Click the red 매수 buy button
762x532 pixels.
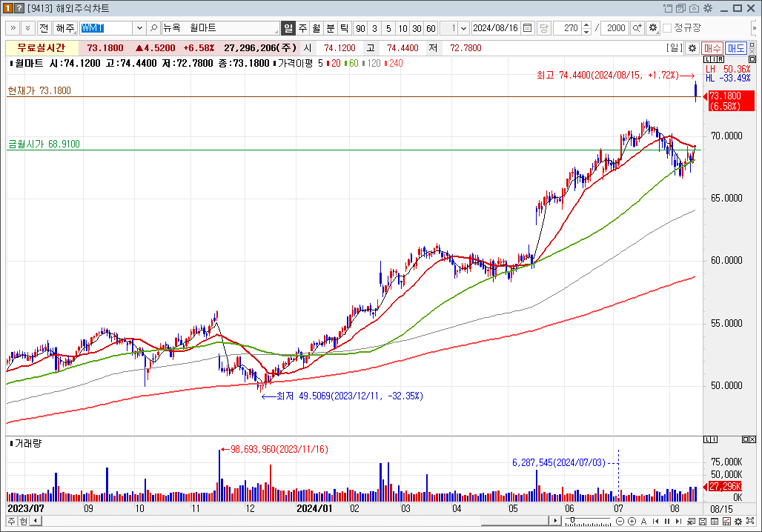coord(712,48)
